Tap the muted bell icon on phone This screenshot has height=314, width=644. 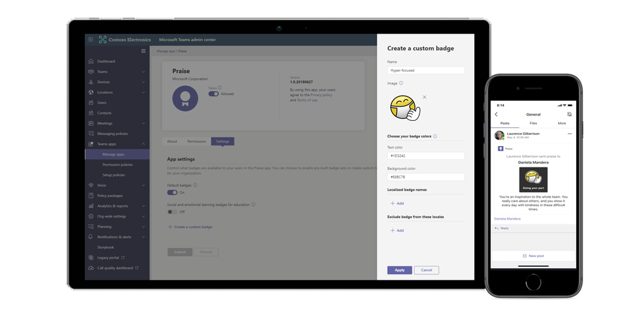[569, 114]
